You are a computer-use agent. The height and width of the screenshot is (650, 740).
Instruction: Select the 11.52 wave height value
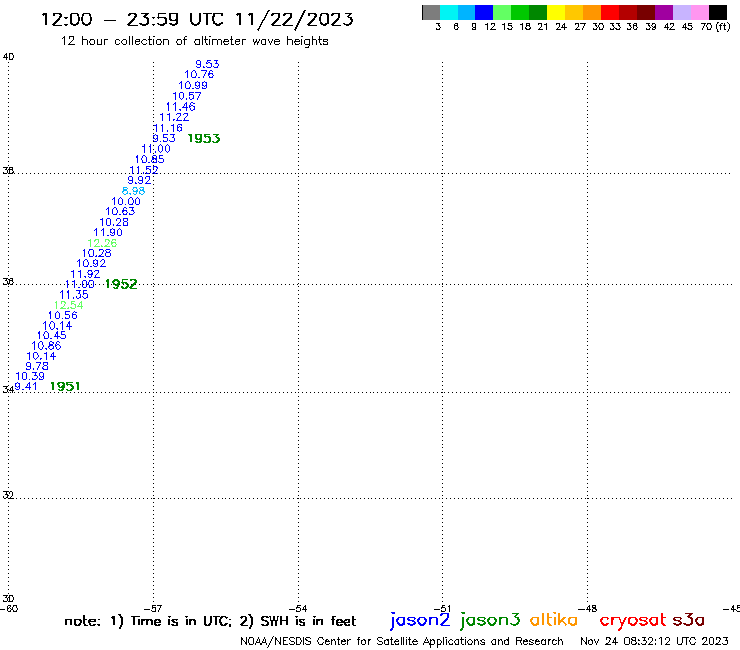(x=144, y=170)
